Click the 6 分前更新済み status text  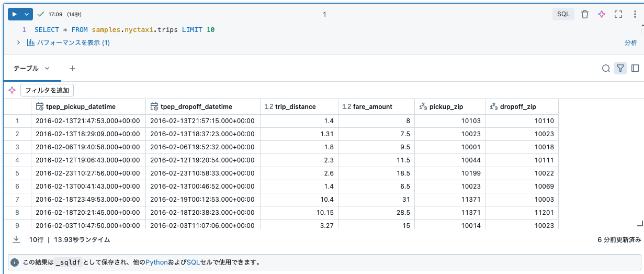tap(619, 239)
